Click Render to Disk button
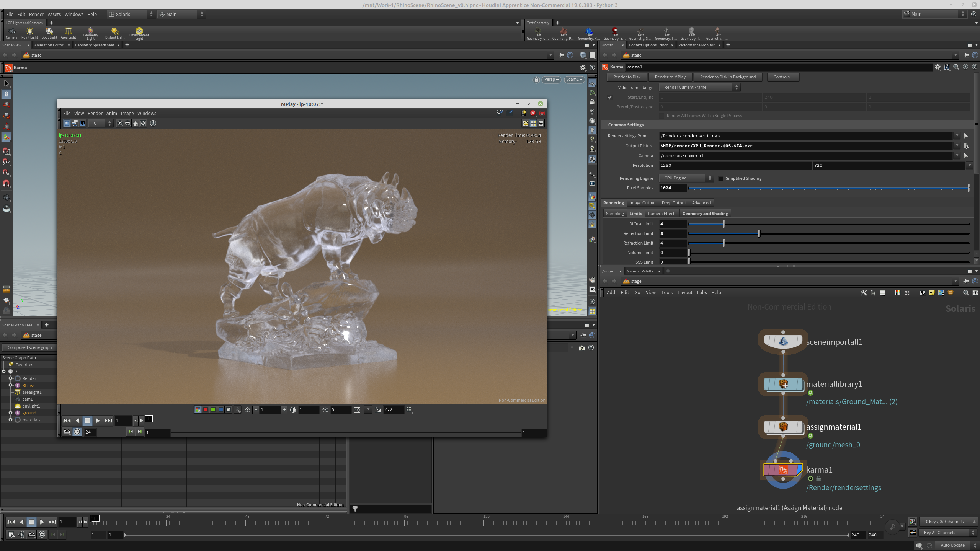The height and width of the screenshot is (551, 980). 627,77
